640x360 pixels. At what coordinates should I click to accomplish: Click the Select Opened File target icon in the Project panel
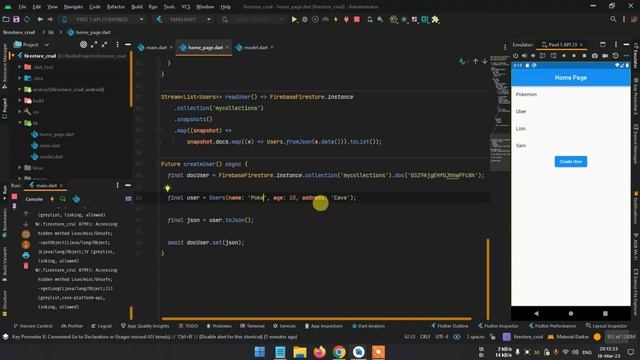(83, 44)
